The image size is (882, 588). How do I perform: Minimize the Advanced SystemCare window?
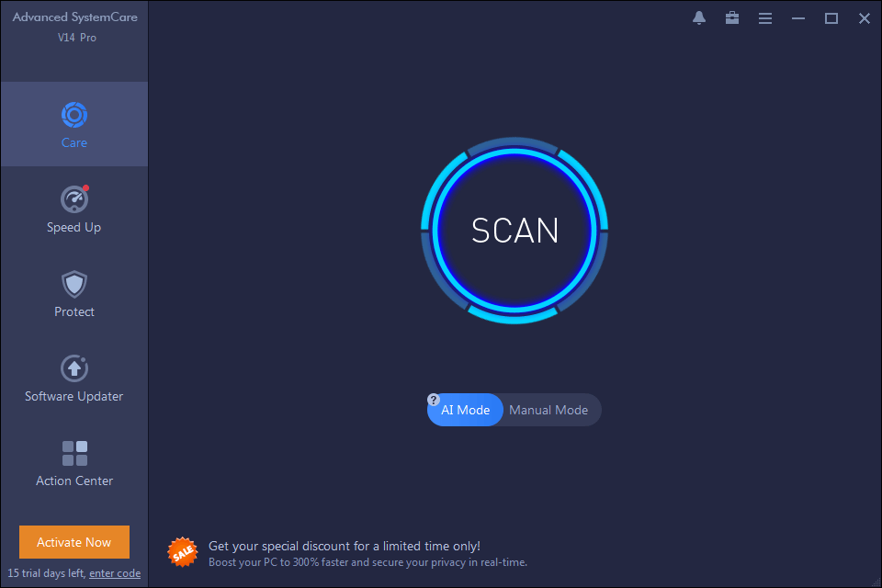[798, 18]
